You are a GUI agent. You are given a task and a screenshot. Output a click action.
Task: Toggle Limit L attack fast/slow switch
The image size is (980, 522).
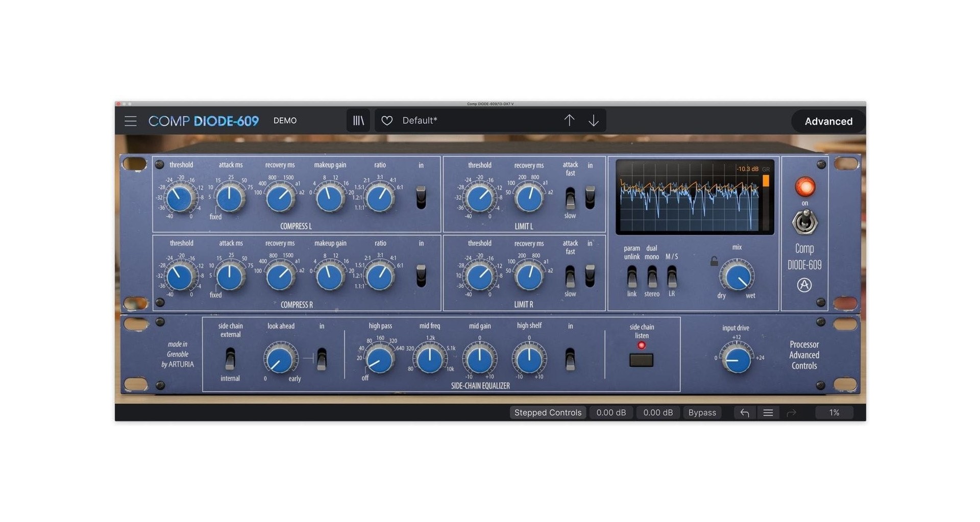pyautogui.click(x=570, y=198)
